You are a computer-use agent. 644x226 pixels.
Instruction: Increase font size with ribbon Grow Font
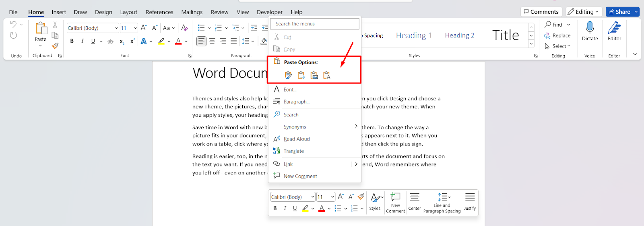click(x=144, y=28)
